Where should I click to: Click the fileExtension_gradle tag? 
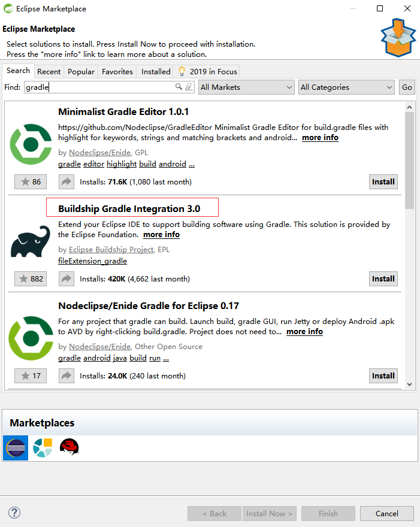coord(92,261)
